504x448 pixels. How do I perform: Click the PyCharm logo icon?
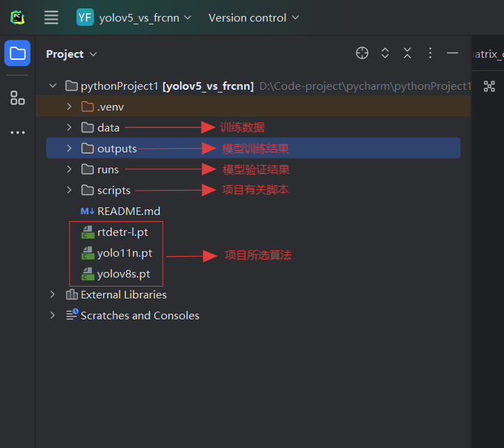pyautogui.click(x=17, y=17)
